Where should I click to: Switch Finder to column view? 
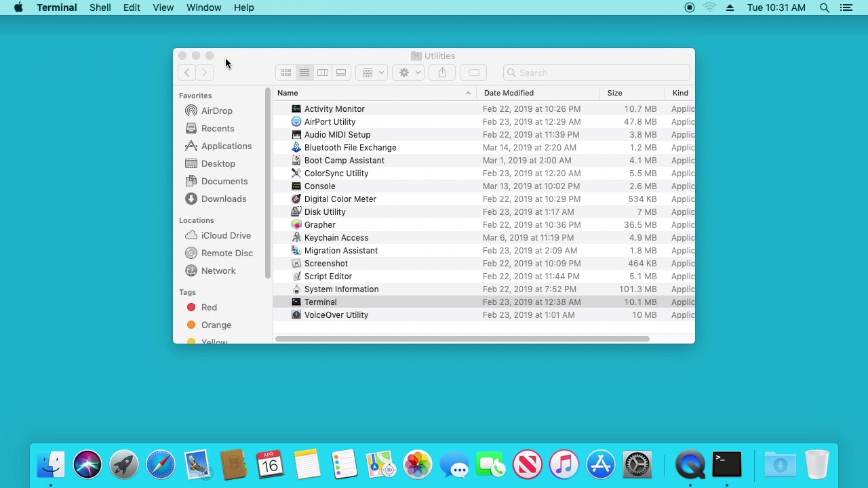click(x=323, y=73)
